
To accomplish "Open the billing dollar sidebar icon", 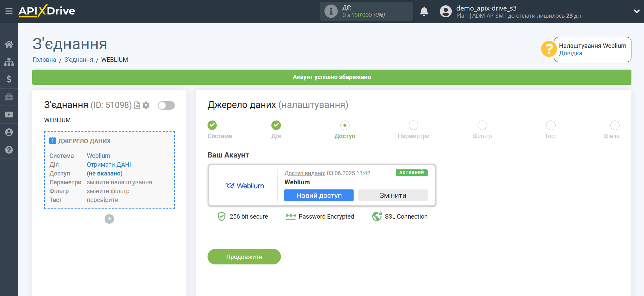I will click(9, 79).
